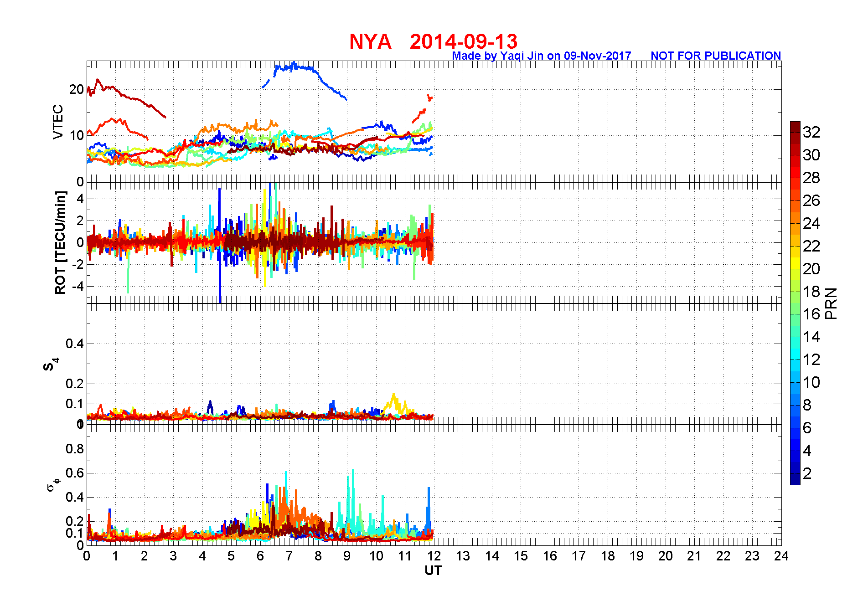Click the 'PRN' colorbar label
Screen dimensions: 868x606
[x=832, y=303]
